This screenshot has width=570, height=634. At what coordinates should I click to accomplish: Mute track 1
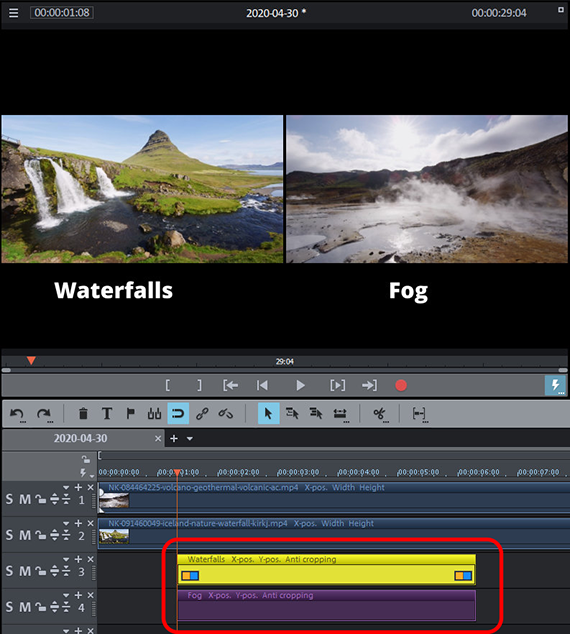25,499
